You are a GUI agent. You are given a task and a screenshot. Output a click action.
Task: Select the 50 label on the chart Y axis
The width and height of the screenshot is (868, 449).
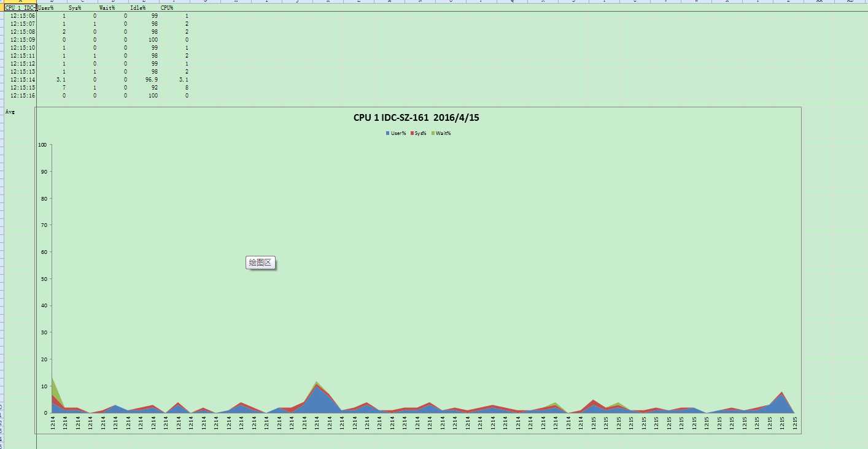click(44, 279)
